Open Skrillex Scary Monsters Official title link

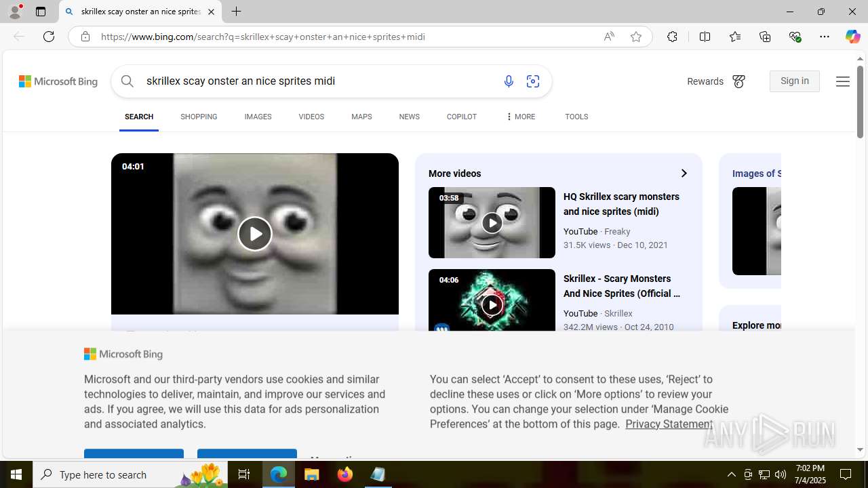622,286
